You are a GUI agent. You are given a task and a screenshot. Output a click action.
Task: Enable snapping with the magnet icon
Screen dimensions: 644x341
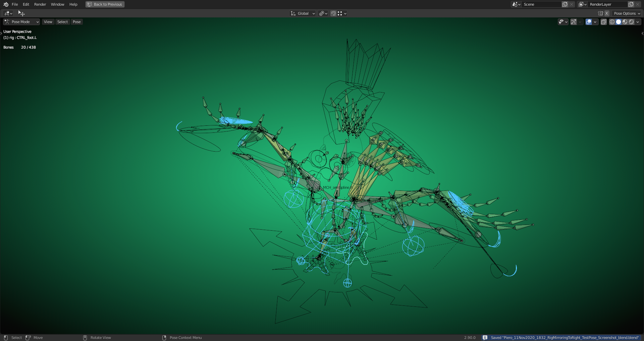pos(333,13)
